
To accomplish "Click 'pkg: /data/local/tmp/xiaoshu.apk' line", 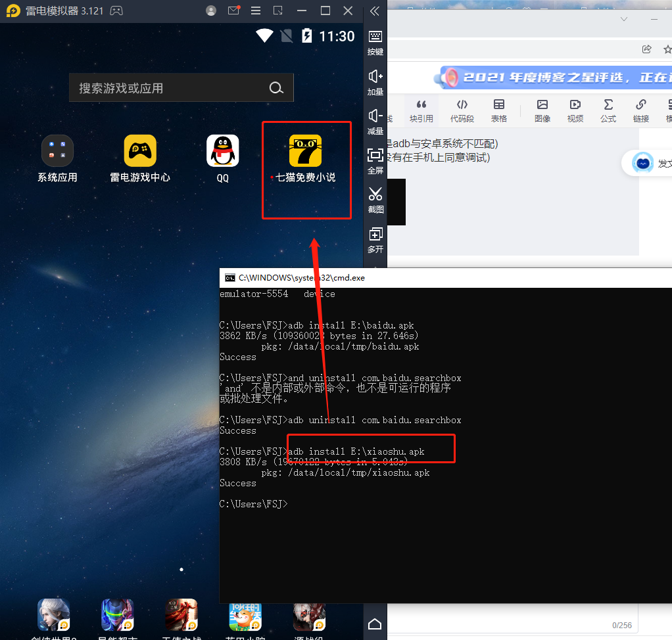I will point(345,472).
